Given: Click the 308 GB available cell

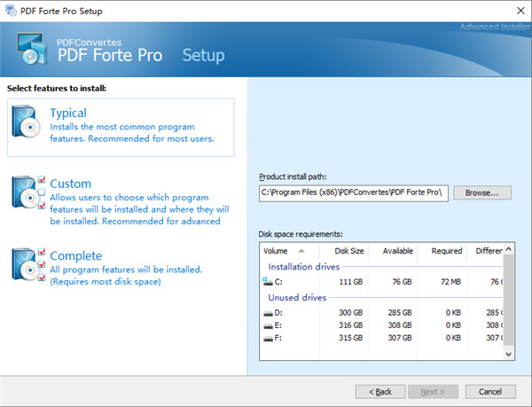Looking at the screenshot, I should [400, 325].
